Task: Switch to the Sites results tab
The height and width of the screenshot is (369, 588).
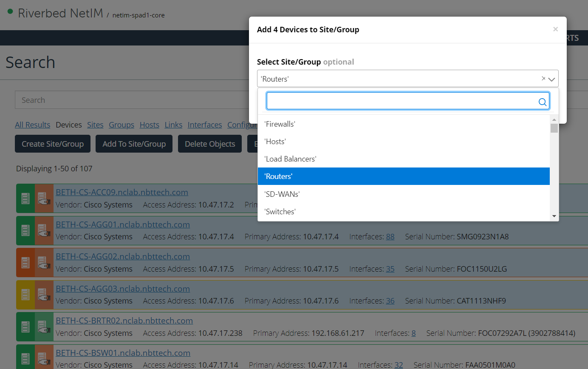Action: point(95,125)
